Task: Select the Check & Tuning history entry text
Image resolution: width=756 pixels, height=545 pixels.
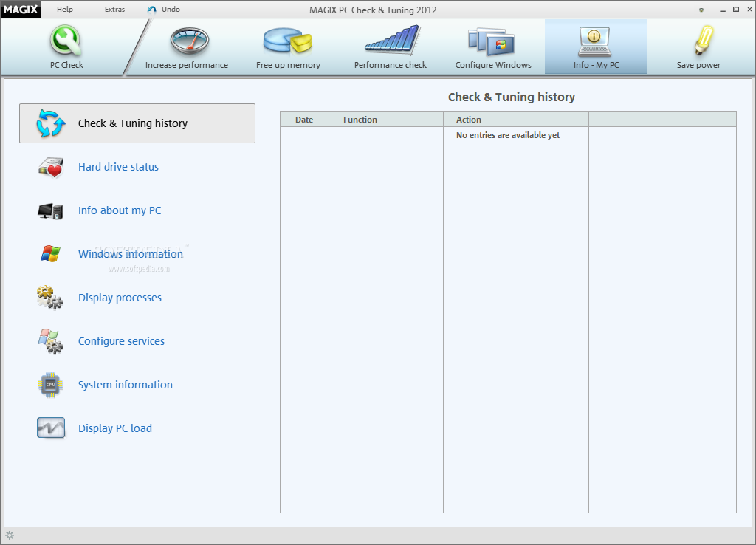Action: coord(133,123)
